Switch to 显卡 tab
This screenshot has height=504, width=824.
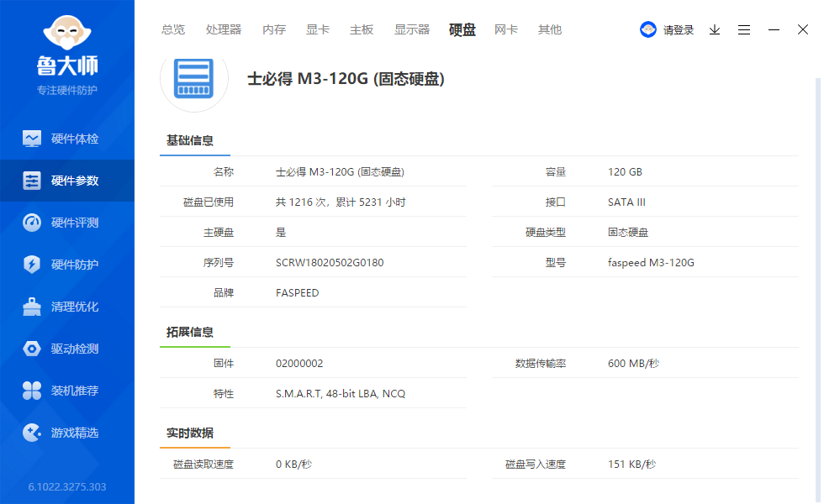pos(318,30)
